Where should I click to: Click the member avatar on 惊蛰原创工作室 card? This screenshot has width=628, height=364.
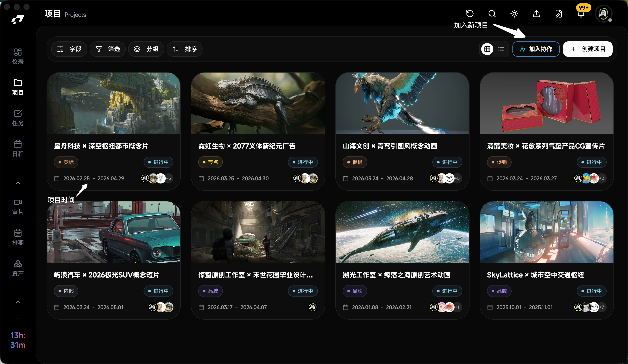point(313,307)
